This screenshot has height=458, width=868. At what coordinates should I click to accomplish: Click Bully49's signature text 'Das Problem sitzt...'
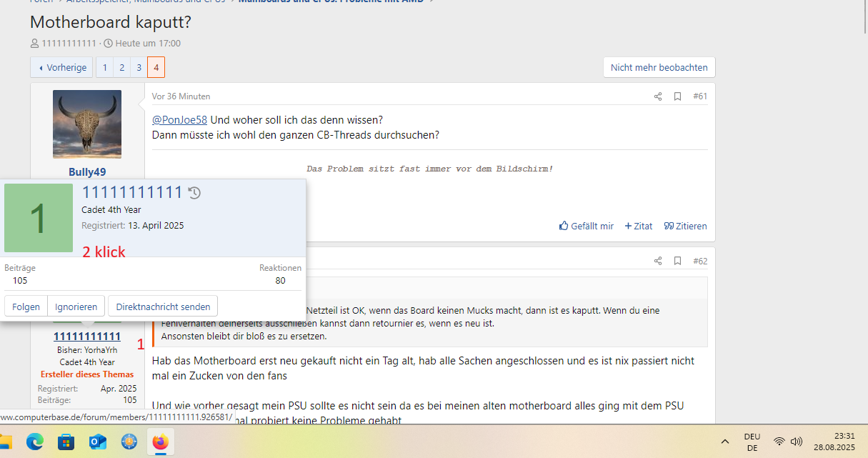click(430, 169)
